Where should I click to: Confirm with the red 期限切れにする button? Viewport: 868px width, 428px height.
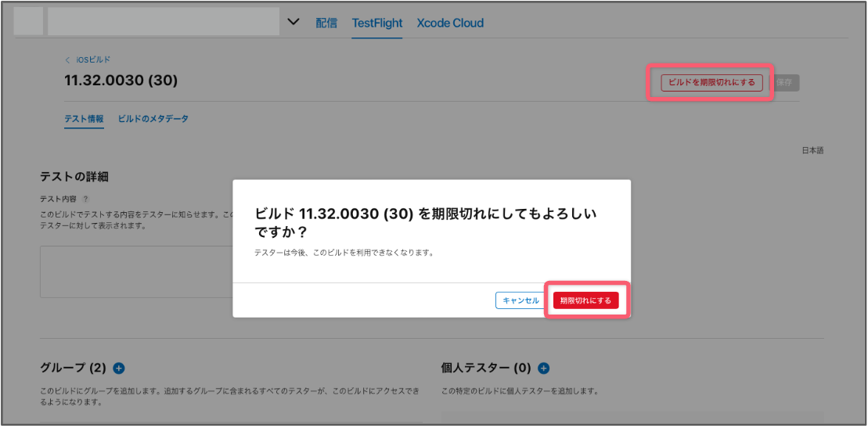pos(585,300)
